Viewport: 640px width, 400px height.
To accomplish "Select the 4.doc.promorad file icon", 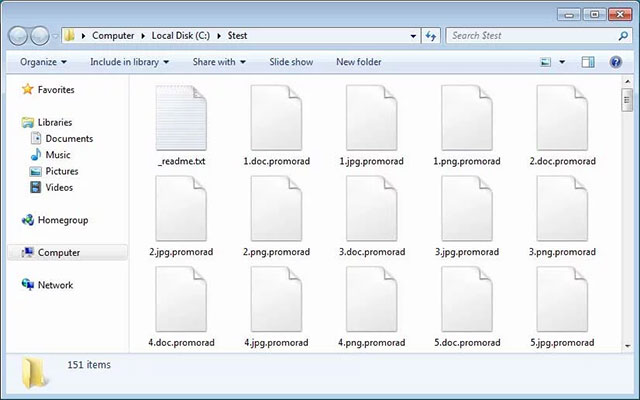I will coord(181,299).
